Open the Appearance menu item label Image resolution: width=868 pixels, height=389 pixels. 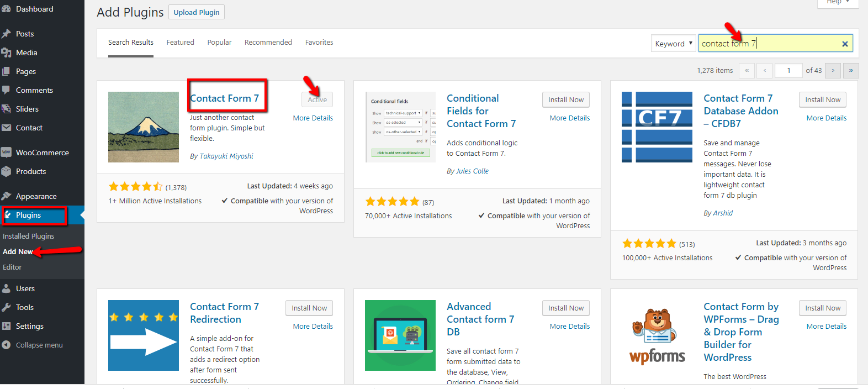[36, 196]
